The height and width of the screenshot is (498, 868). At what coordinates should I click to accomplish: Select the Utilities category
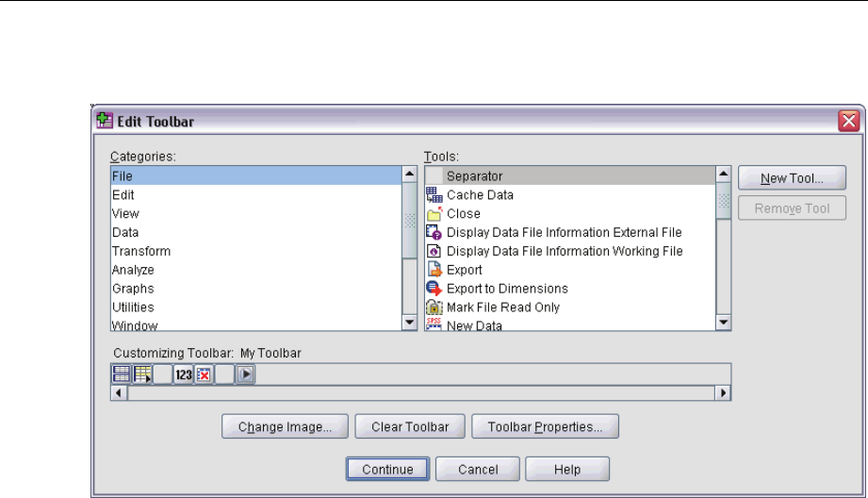coord(255,307)
